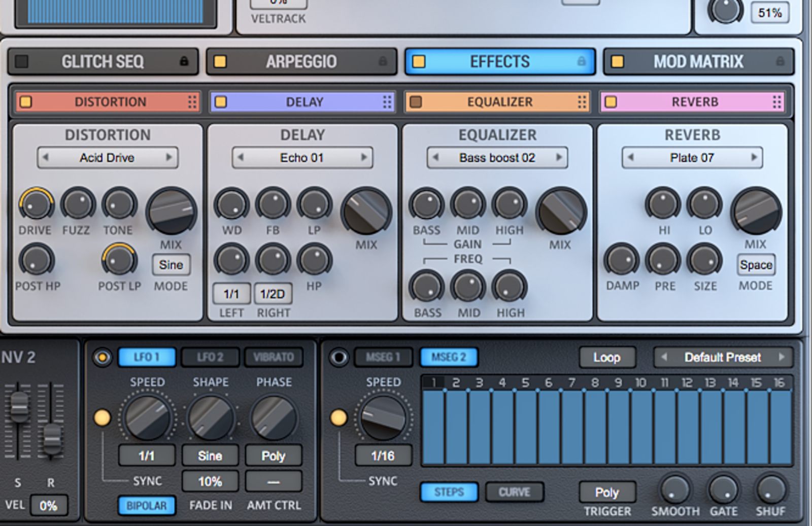This screenshot has width=812, height=526.
Task: Click the Distortion Drive knob
Action: pyautogui.click(x=36, y=205)
